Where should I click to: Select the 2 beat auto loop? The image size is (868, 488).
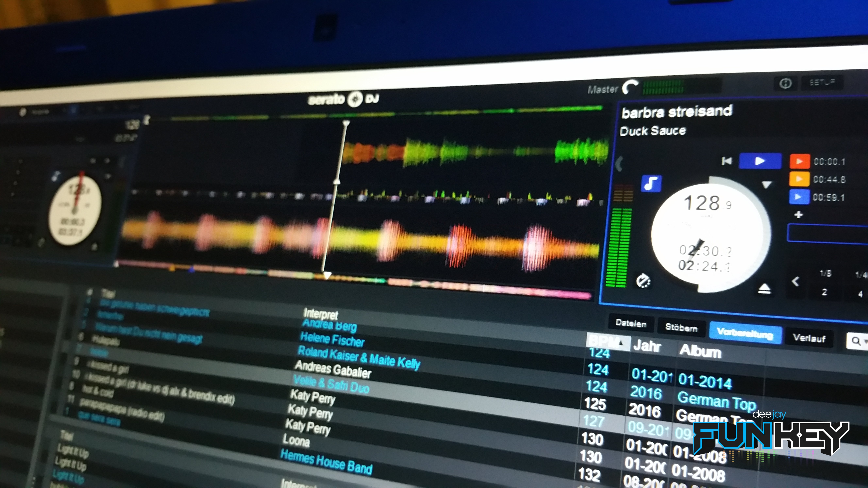coord(824,292)
